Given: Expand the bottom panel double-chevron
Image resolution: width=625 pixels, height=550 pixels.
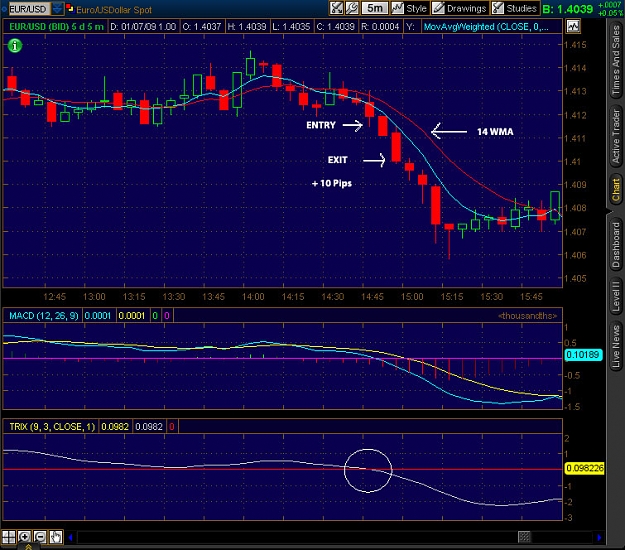Looking at the screenshot, I should coord(29,547).
